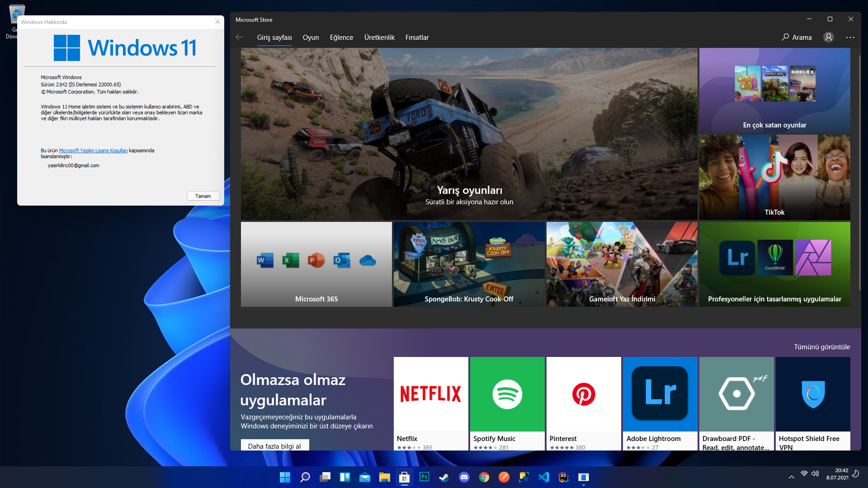Viewport: 868px width, 488px height.
Task: Open the three-dots more options menu
Action: [850, 38]
